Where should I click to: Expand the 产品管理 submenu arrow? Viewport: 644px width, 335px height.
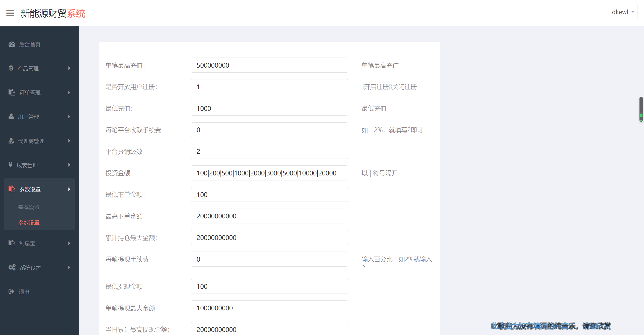click(x=69, y=68)
